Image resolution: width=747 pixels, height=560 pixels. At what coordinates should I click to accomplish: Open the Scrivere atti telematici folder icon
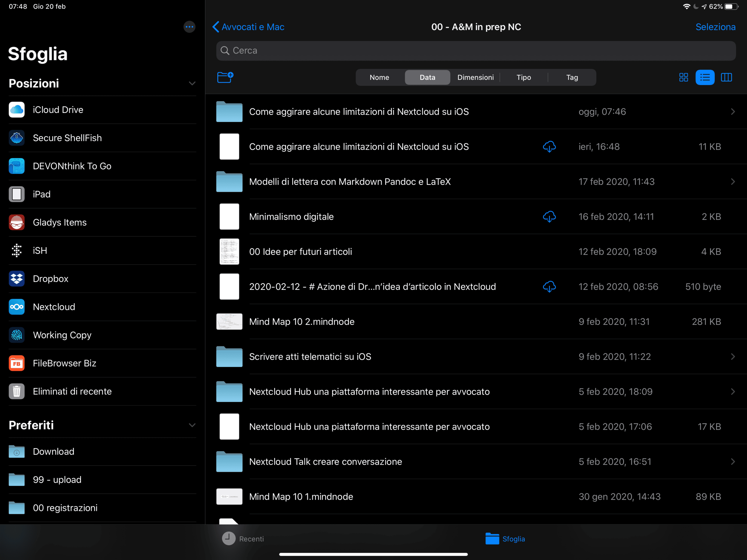coord(229,356)
